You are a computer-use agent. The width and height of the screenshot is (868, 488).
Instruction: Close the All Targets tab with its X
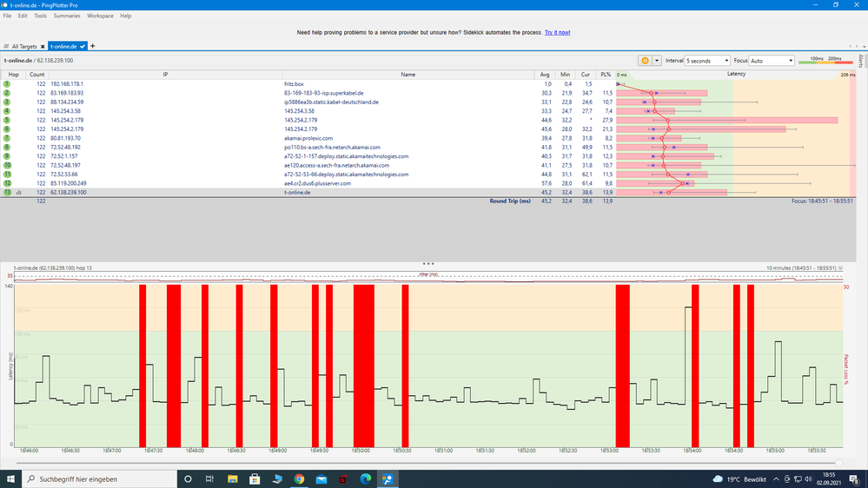click(42, 46)
